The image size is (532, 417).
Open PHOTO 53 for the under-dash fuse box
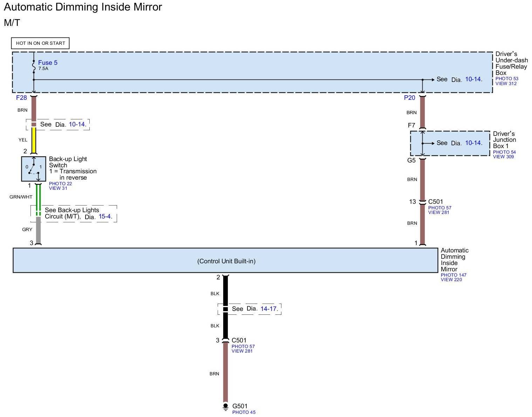coord(506,79)
